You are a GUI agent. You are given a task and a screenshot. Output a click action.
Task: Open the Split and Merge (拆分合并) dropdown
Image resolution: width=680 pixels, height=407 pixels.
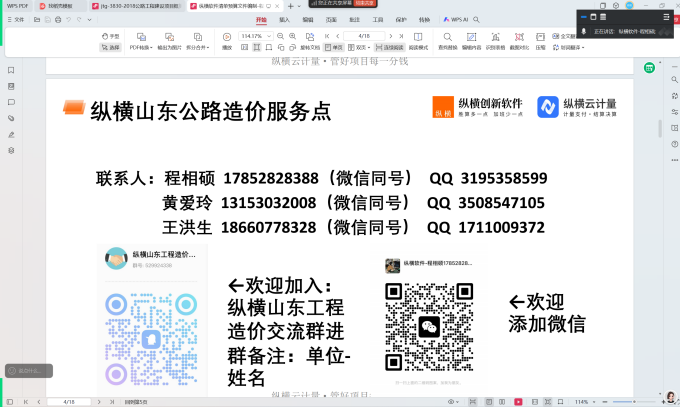[x=197, y=42]
